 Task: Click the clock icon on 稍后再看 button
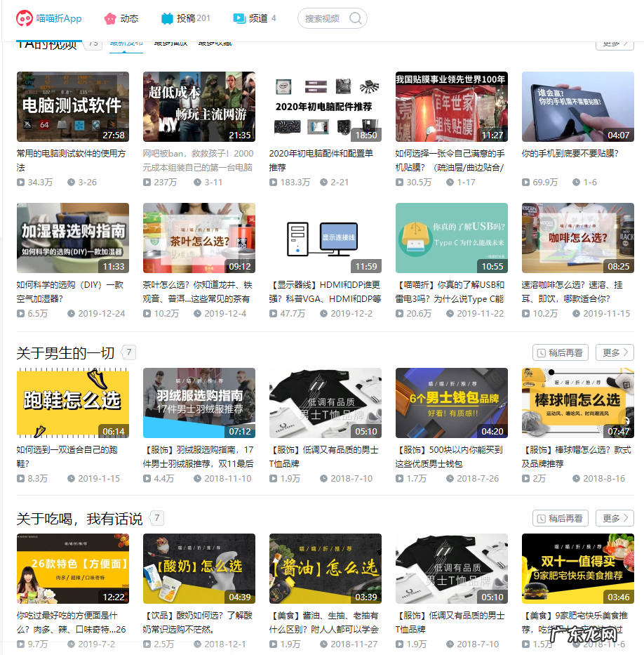[x=543, y=352]
